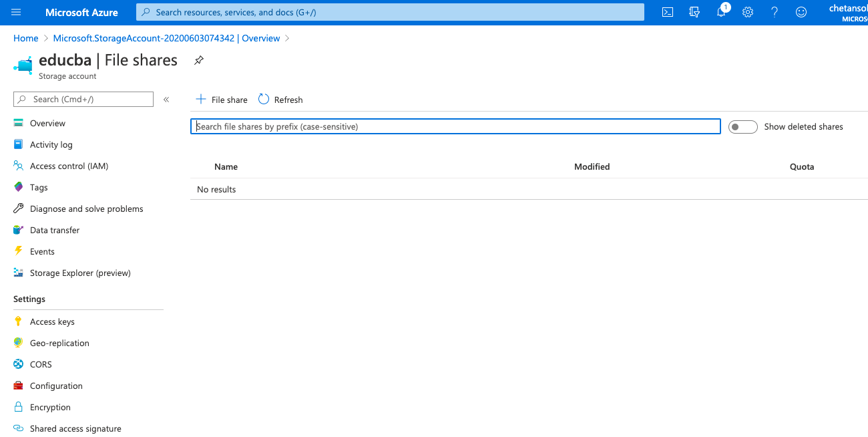Open the Azure portal hamburger menu
Viewport: 868px width, 437px height.
17,12
